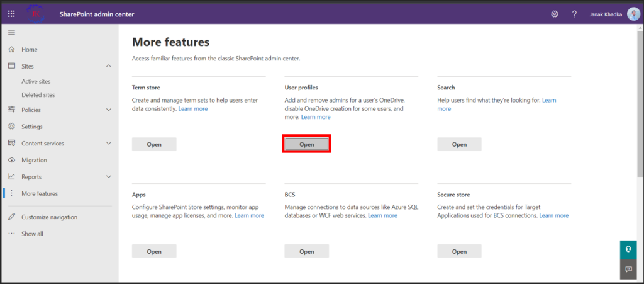Image resolution: width=644 pixels, height=284 pixels.
Task: Click the Content services icon
Action: click(x=11, y=144)
